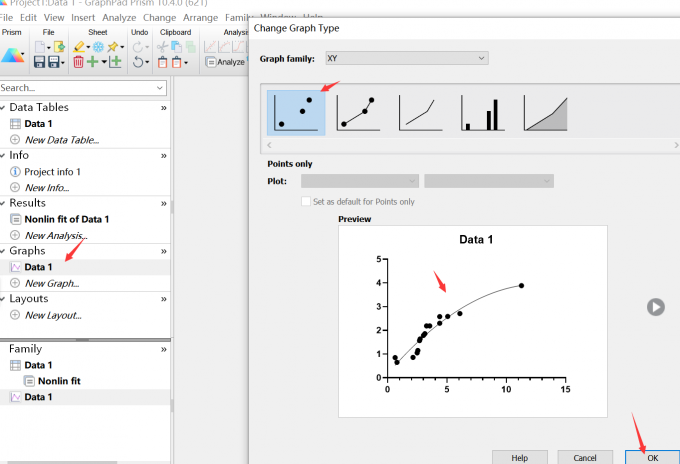The image size is (680, 464).
Task: Open the Change menu
Action: tap(159, 18)
